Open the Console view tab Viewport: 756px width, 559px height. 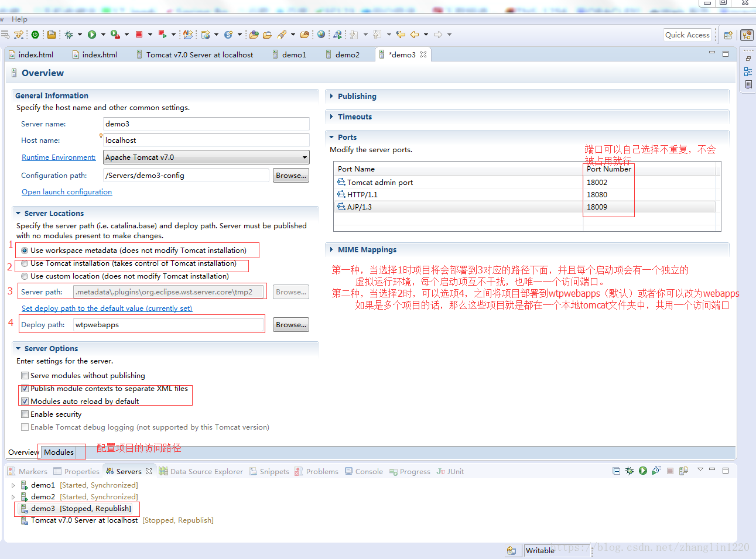(x=364, y=471)
